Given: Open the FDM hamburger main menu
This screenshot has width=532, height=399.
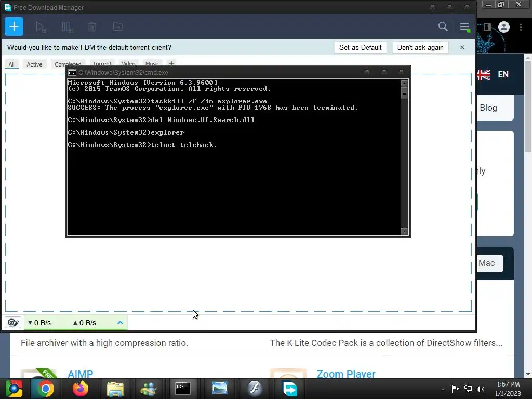Looking at the screenshot, I should coord(464,27).
